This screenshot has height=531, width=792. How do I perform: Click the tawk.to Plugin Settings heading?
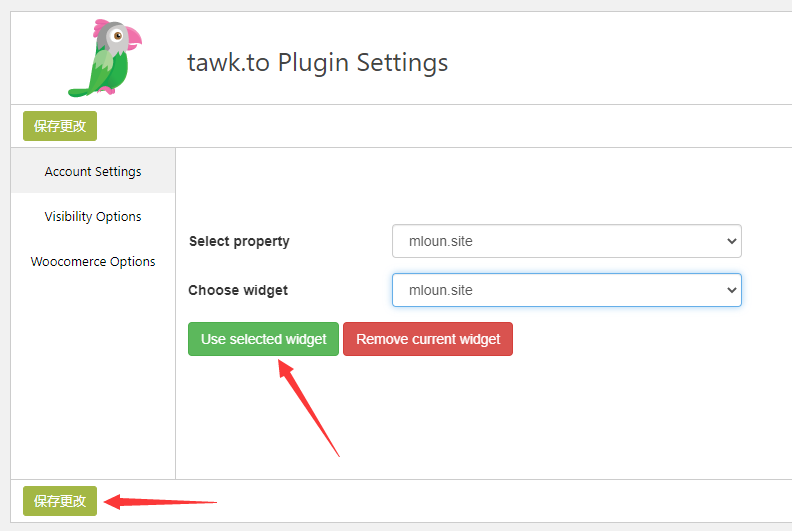pos(318,63)
